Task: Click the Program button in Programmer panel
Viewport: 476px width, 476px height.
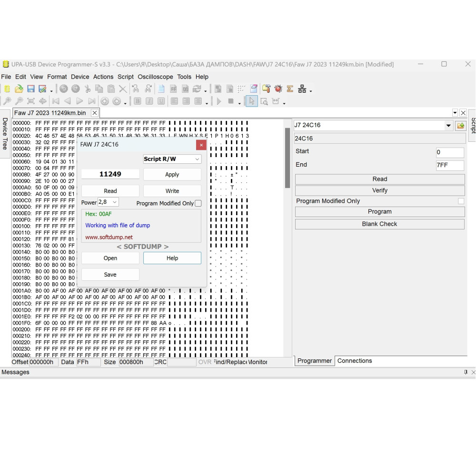Action: 380,212
